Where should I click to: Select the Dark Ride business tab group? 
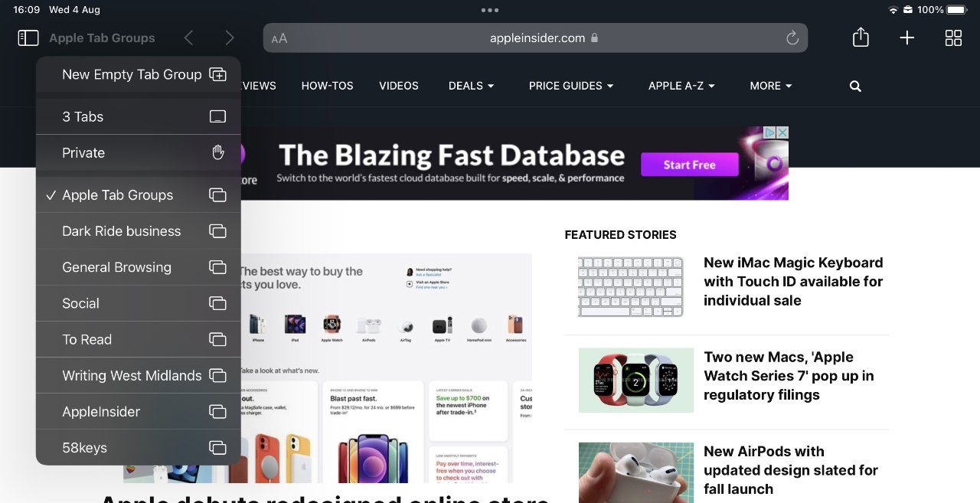[x=138, y=230]
